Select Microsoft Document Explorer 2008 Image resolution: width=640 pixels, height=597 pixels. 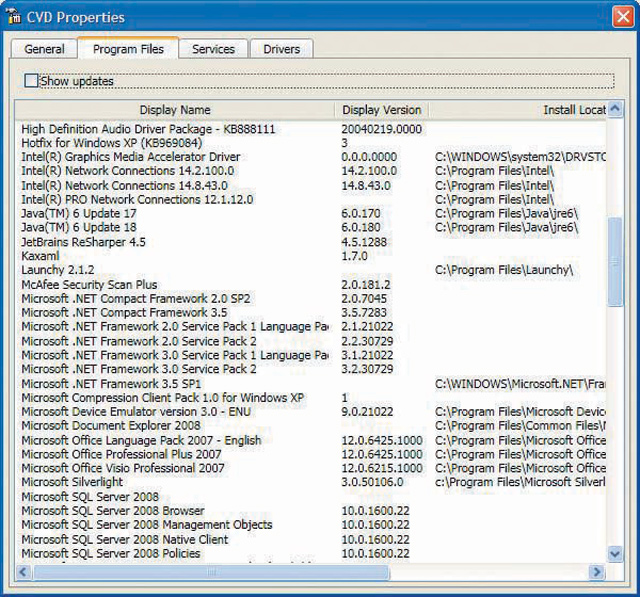[x=111, y=426]
